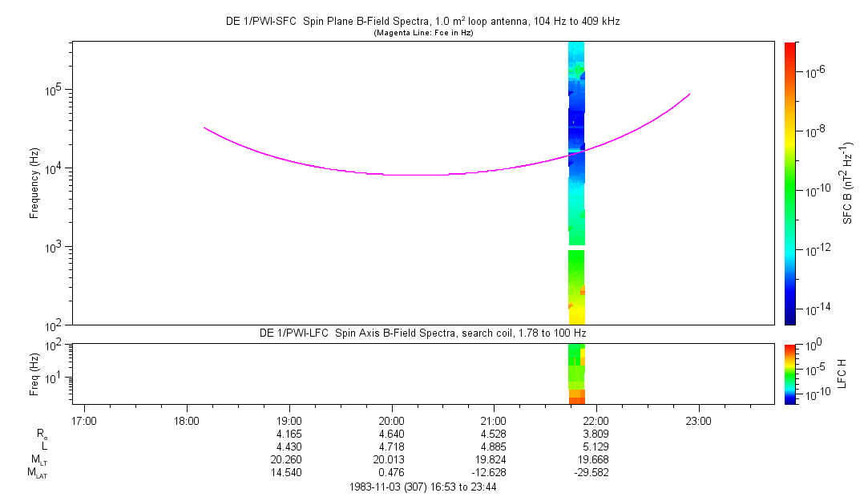Viewport: 868px width, 497px height.
Task: Select the Frequency (Hz) y-axis label
Action: [x=34, y=184]
